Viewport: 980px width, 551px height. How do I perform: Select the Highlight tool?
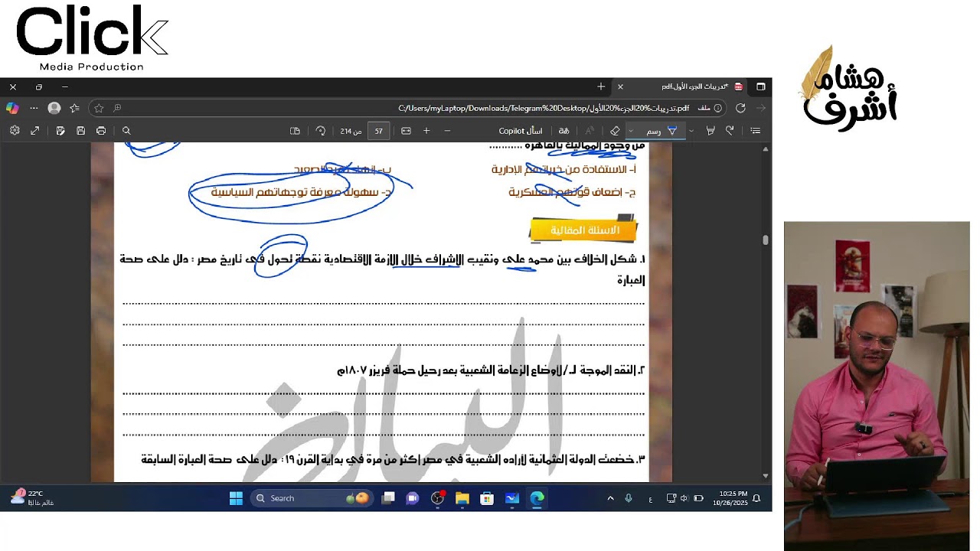click(x=710, y=131)
